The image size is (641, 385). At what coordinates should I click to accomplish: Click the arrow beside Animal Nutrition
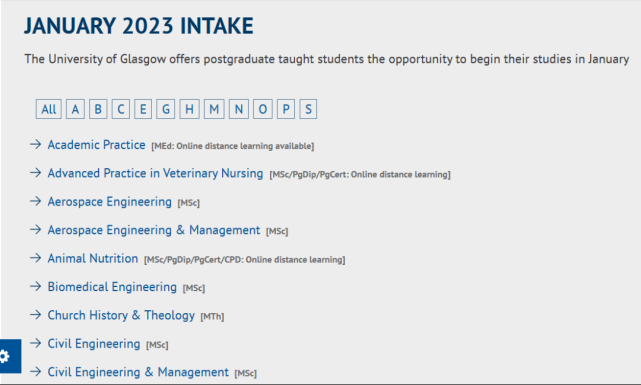pos(36,258)
